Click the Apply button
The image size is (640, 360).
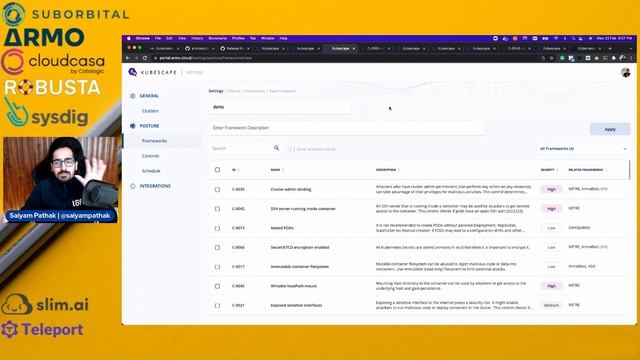click(610, 129)
